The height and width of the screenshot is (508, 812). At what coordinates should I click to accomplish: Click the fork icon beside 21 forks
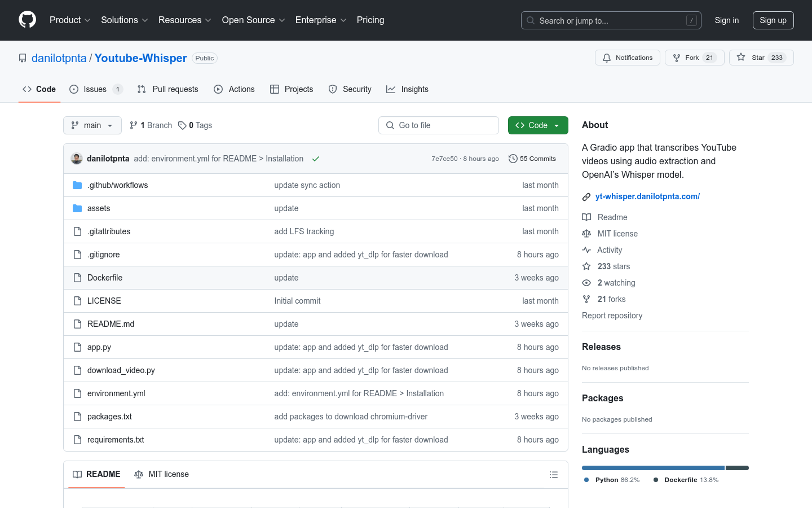(x=586, y=299)
